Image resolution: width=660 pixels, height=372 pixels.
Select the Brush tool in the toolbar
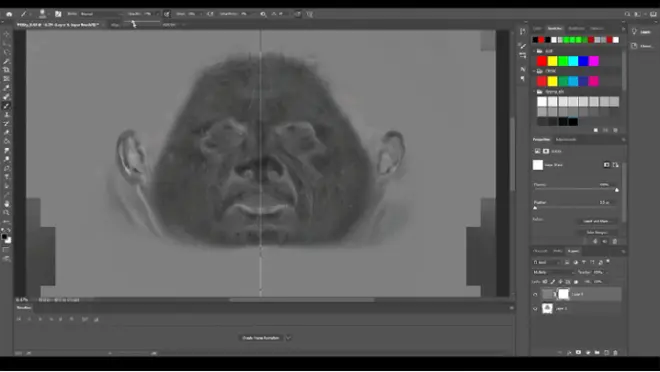[7, 106]
